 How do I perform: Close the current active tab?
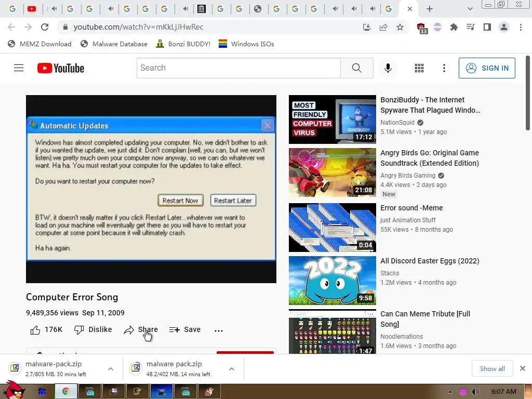410,9
